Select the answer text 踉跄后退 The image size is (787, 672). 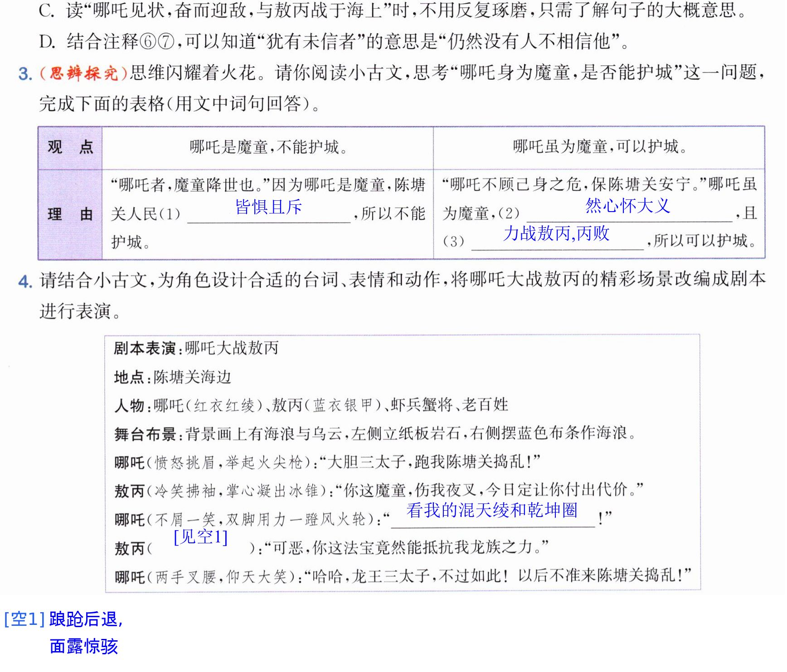83,619
